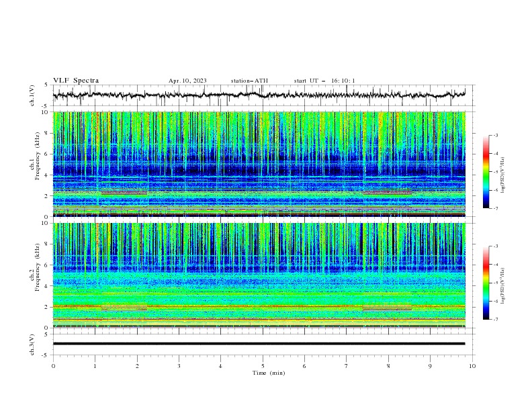
Task: Click the "10" tick on the Time axis
Action: pyautogui.click(x=472, y=366)
